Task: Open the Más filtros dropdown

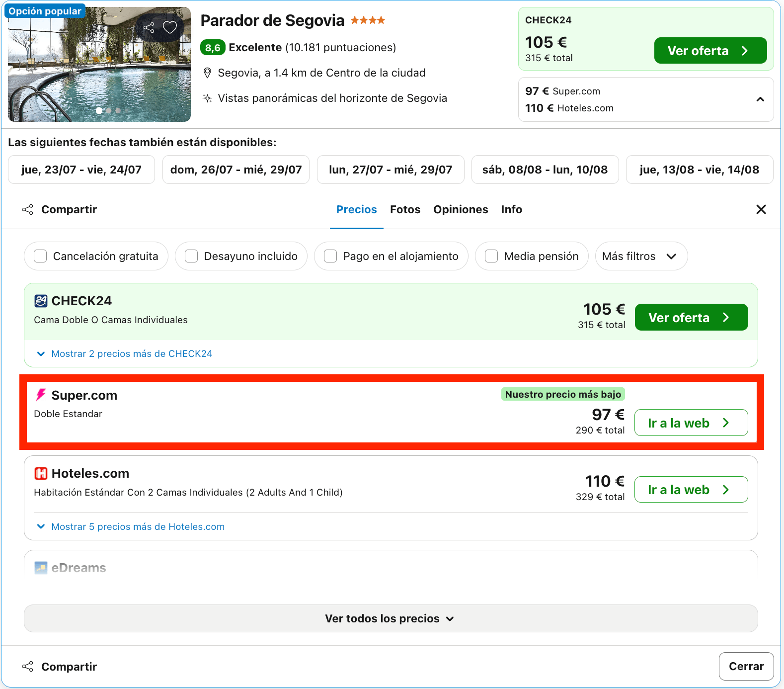Action: click(641, 256)
